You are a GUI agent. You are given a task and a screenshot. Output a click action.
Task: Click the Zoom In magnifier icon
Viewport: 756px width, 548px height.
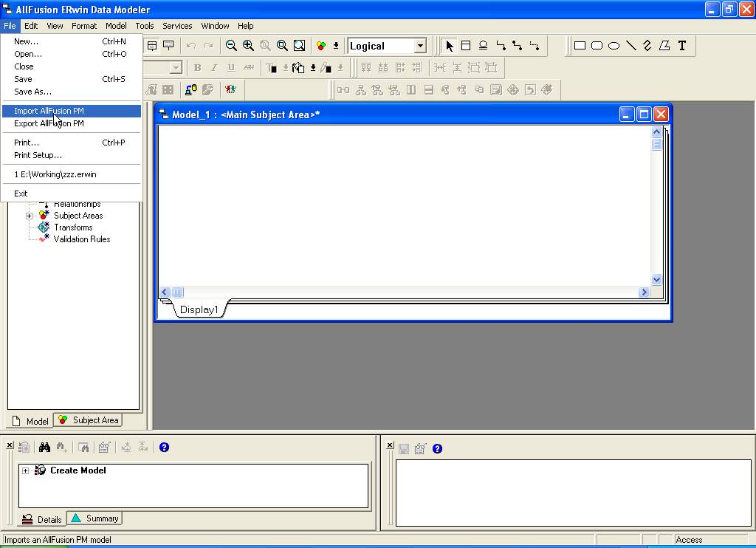point(248,46)
